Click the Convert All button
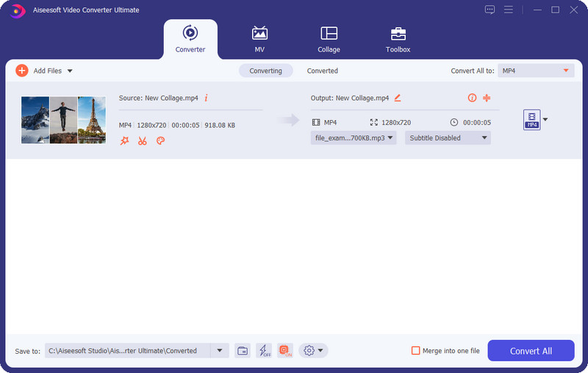Viewport: 588px width, 373px height. click(x=531, y=350)
